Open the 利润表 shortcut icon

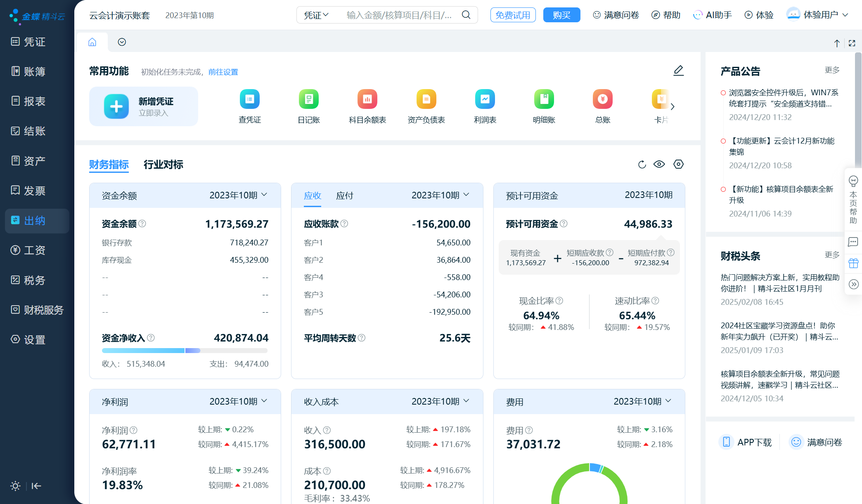(485, 99)
